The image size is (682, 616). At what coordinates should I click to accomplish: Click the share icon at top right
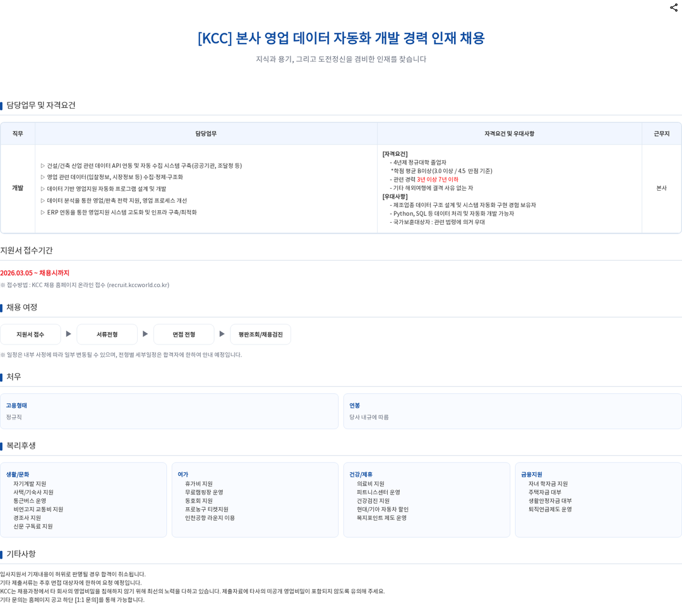[x=674, y=8]
